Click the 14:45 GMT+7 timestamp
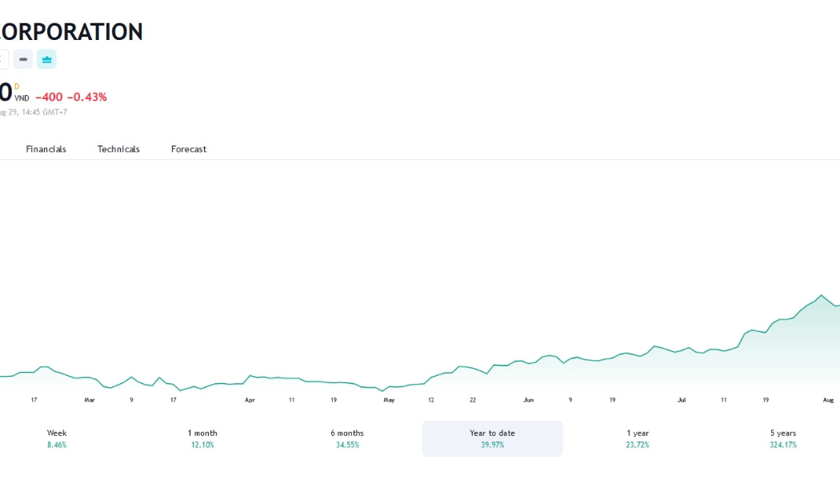 (x=44, y=112)
